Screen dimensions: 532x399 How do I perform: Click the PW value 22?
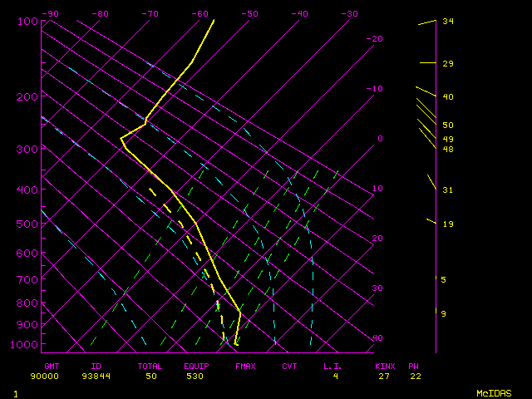pos(415,376)
